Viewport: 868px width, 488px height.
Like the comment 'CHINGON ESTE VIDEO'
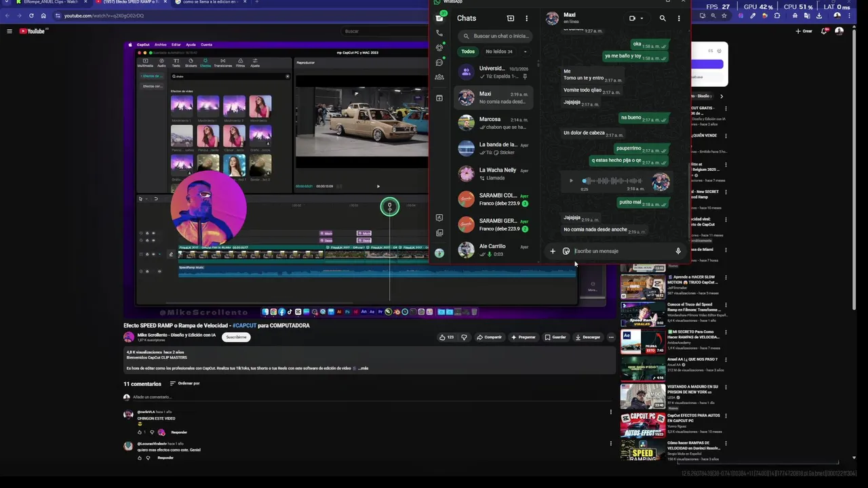(140, 432)
